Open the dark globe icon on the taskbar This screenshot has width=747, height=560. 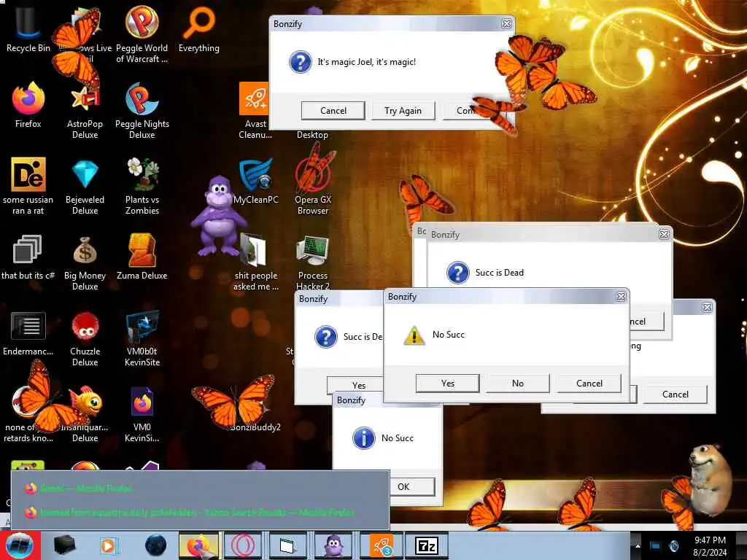156,545
